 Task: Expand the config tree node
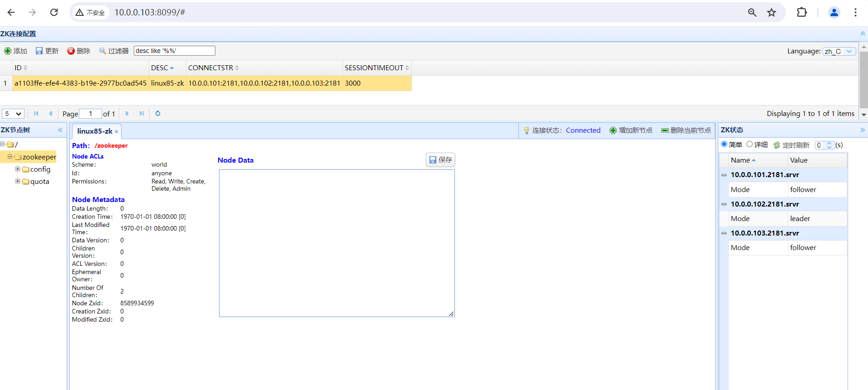tap(18, 169)
